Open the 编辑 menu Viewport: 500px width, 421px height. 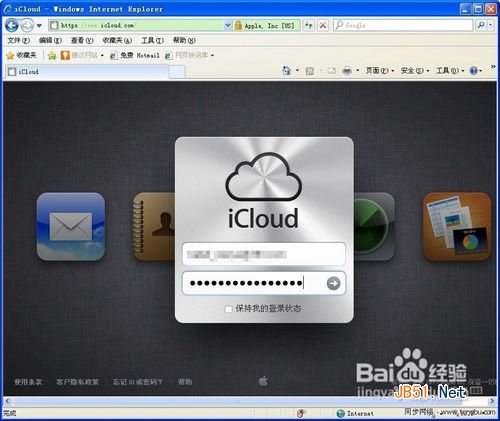pos(50,40)
